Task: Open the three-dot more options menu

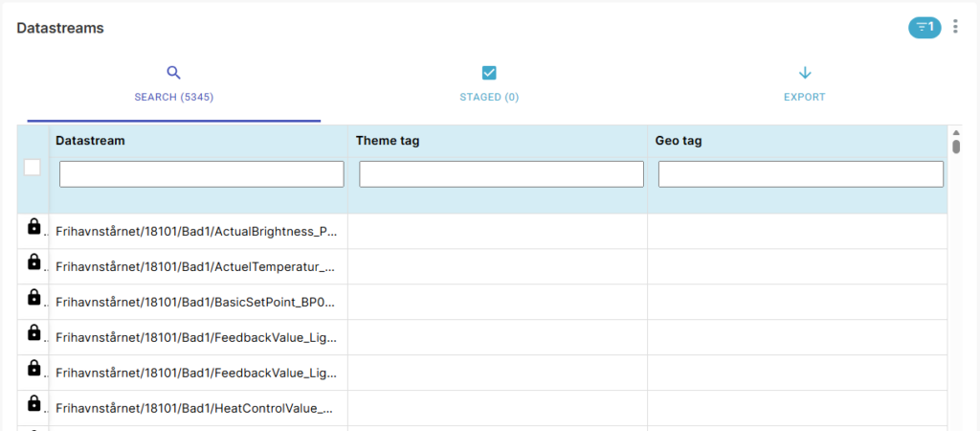Action: [x=955, y=28]
